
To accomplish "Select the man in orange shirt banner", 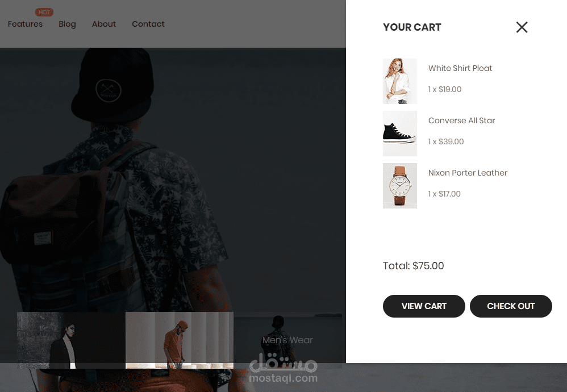I will click(x=180, y=340).
